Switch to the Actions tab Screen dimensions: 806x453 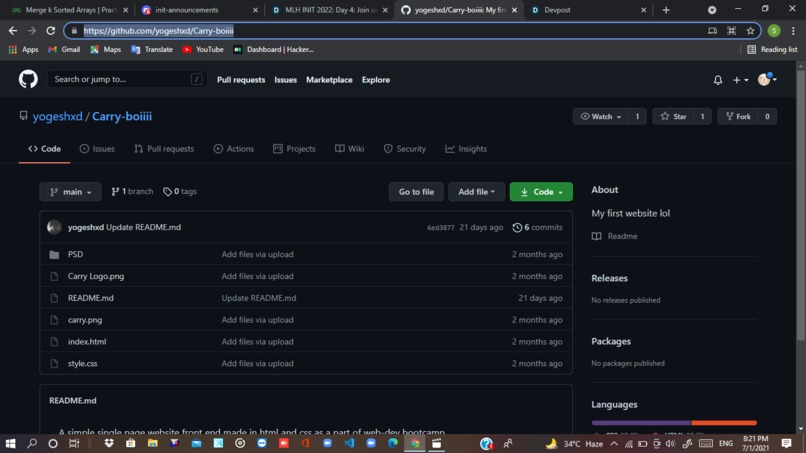pyautogui.click(x=234, y=149)
